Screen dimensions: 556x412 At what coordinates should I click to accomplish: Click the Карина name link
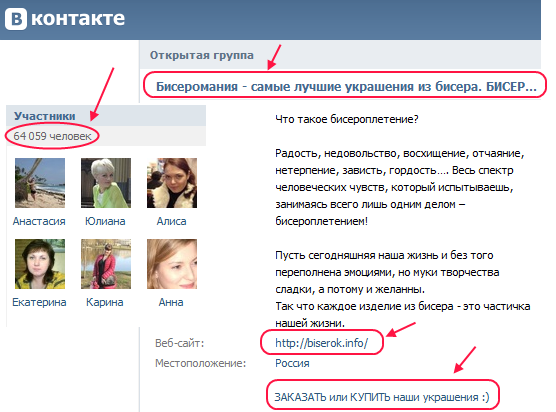[105, 302]
